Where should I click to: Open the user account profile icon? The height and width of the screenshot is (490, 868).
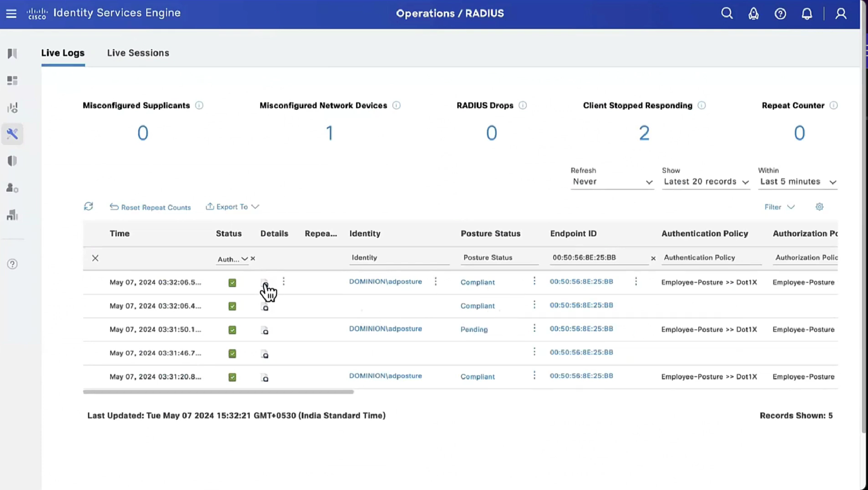pyautogui.click(x=841, y=14)
